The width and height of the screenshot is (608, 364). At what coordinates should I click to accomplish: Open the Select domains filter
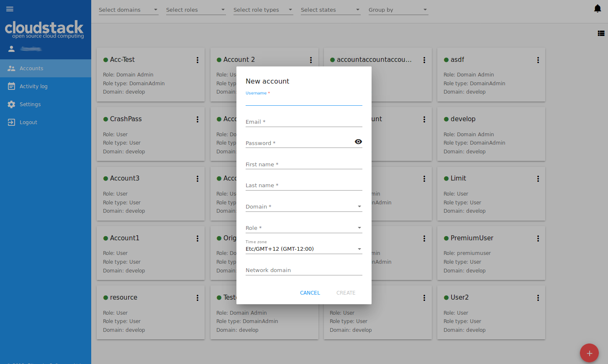click(x=128, y=10)
